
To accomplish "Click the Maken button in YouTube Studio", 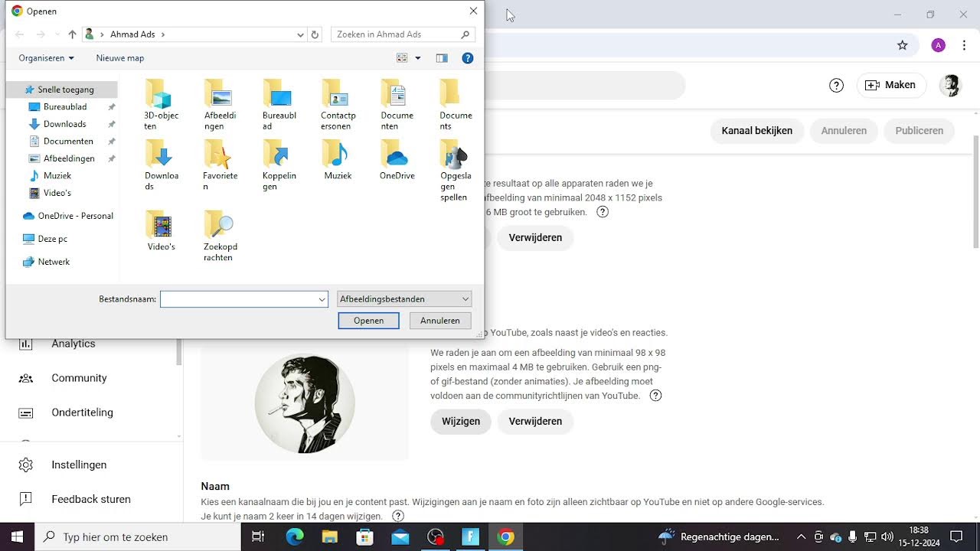I will (x=891, y=86).
